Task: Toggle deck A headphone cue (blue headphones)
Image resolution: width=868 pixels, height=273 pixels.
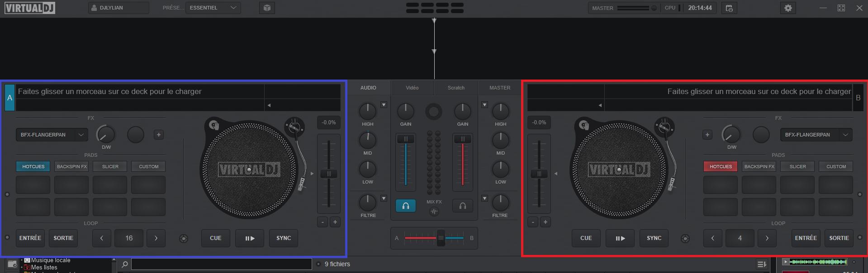Action: (406, 206)
